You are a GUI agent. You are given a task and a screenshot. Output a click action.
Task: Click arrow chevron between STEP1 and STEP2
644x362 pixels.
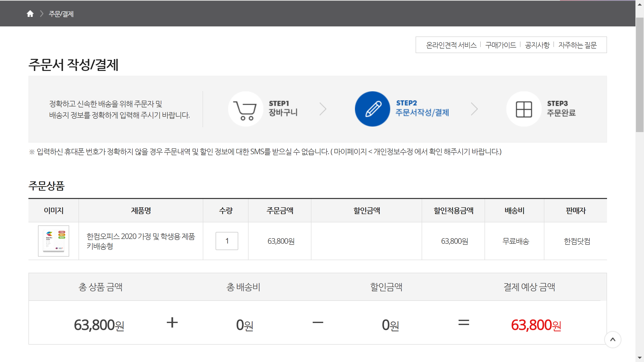pos(323,109)
